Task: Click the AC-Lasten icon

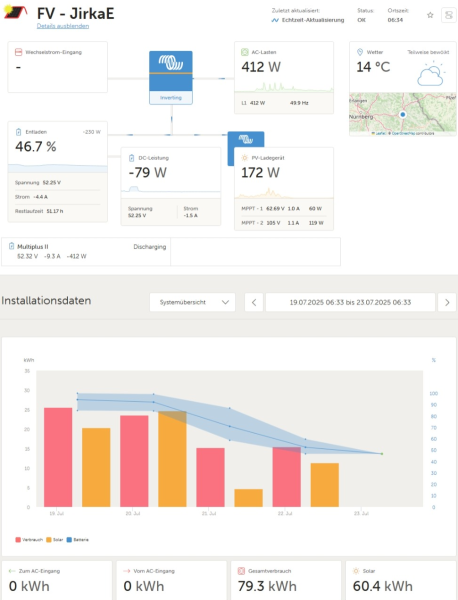Action: point(244,52)
